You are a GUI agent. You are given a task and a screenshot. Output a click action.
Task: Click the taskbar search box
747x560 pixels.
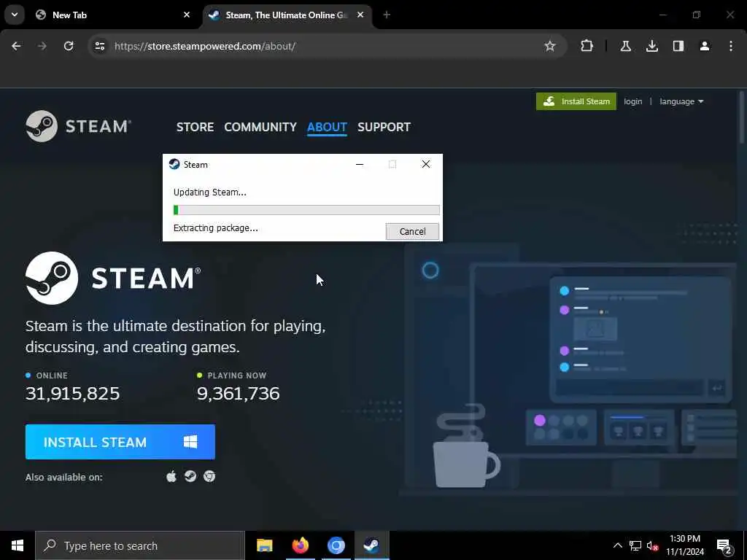pyautogui.click(x=139, y=545)
